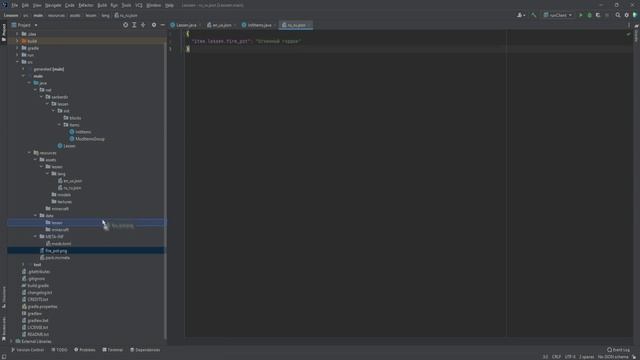Open the Refactor menu

(x=86, y=5)
